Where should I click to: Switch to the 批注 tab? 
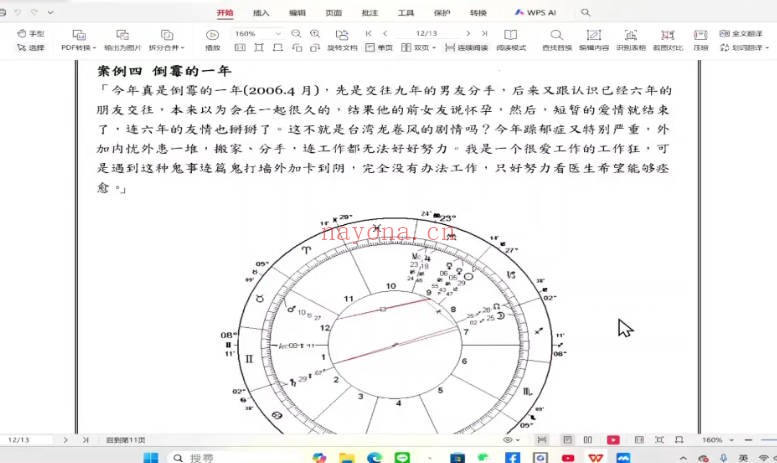(x=370, y=13)
